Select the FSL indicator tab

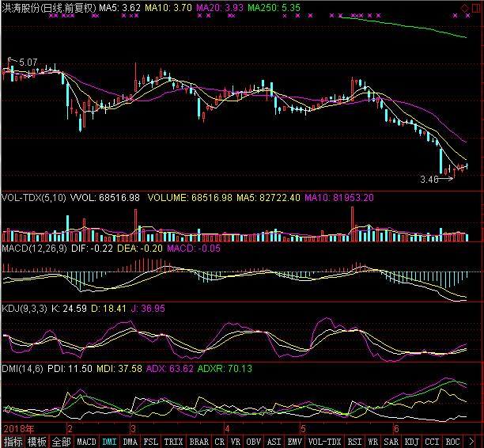click(151, 442)
